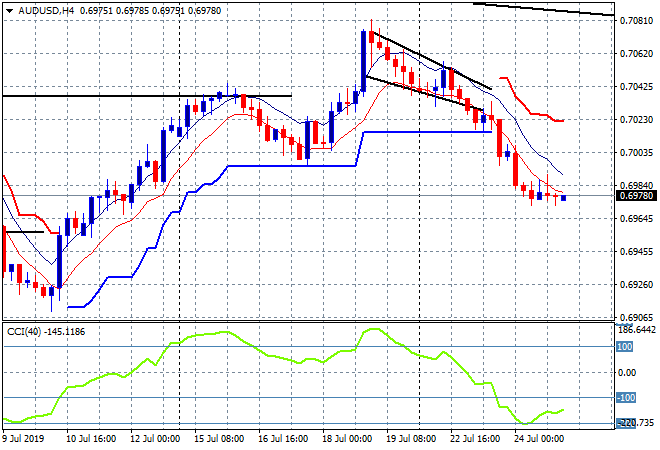This screenshot has height=450, width=660.
Task: Click the last blue candlestick at 0.69780
Action: click(564, 198)
